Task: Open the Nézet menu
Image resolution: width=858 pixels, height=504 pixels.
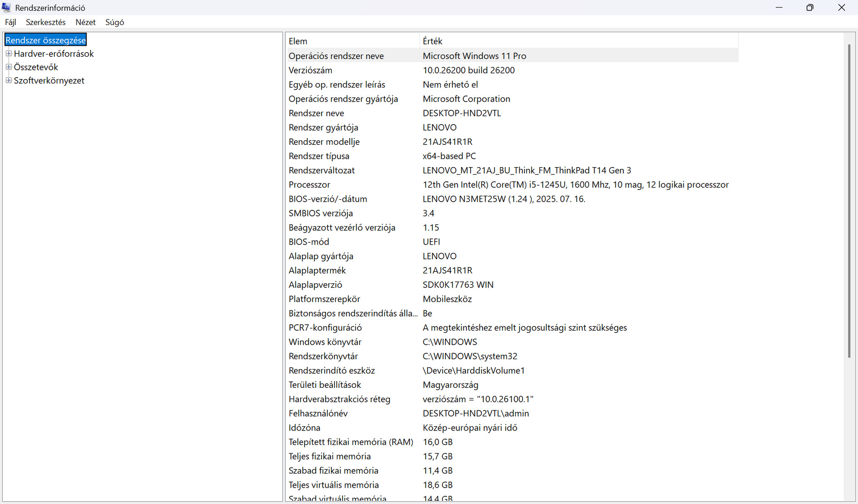Action: click(x=85, y=22)
